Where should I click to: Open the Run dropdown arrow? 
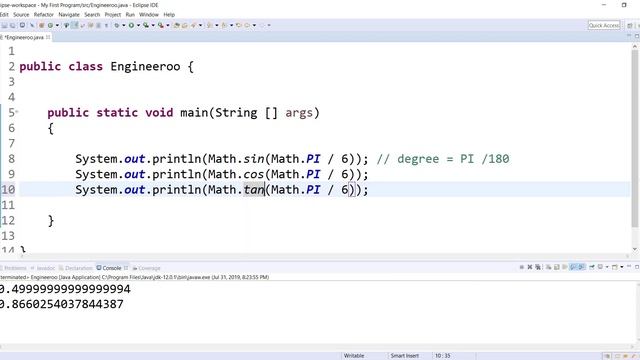coord(138,25)
